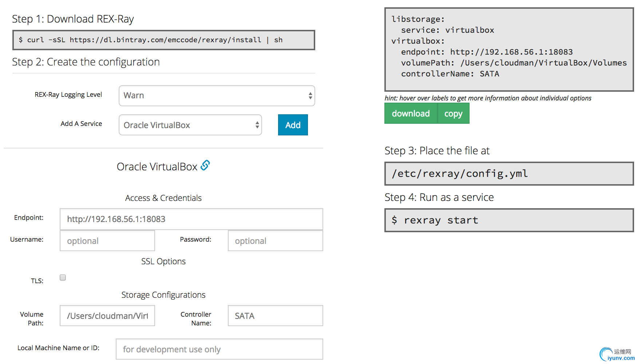Click the /etc/rexray/config.yml path box
Screen dimensions: 637x364
point(509,174)
